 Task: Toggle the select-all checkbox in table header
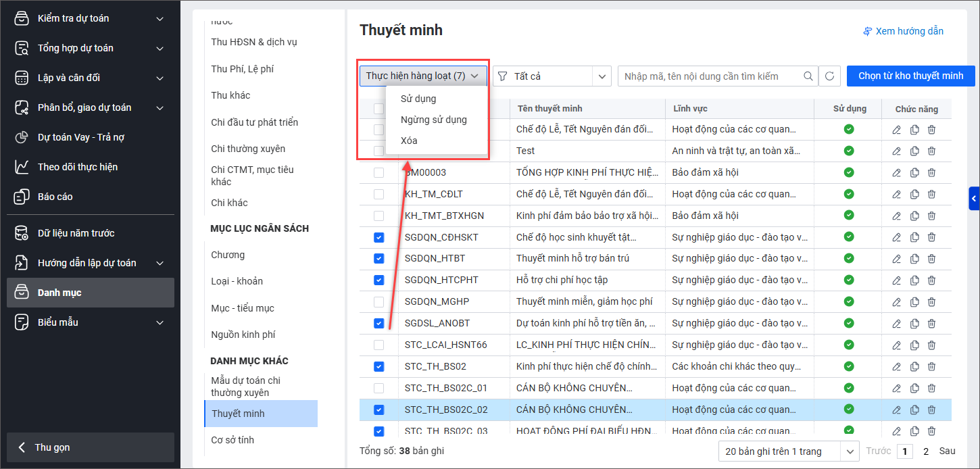coord(378,109)
